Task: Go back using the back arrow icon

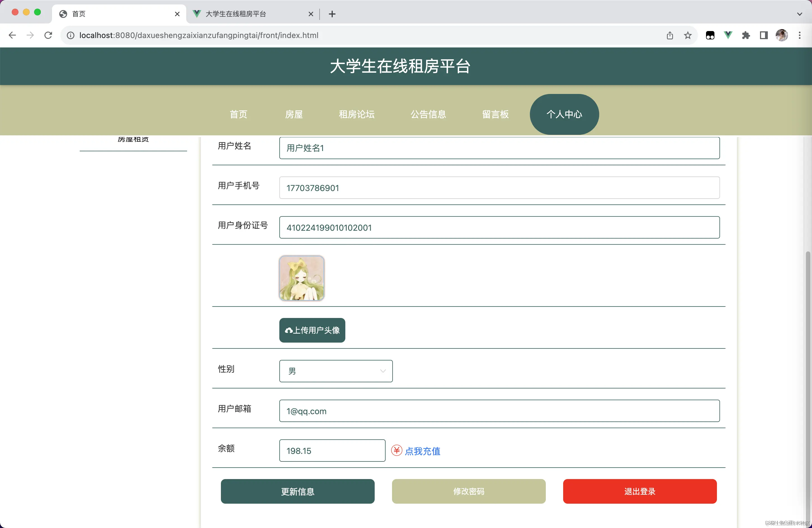Action: [12, 35]
